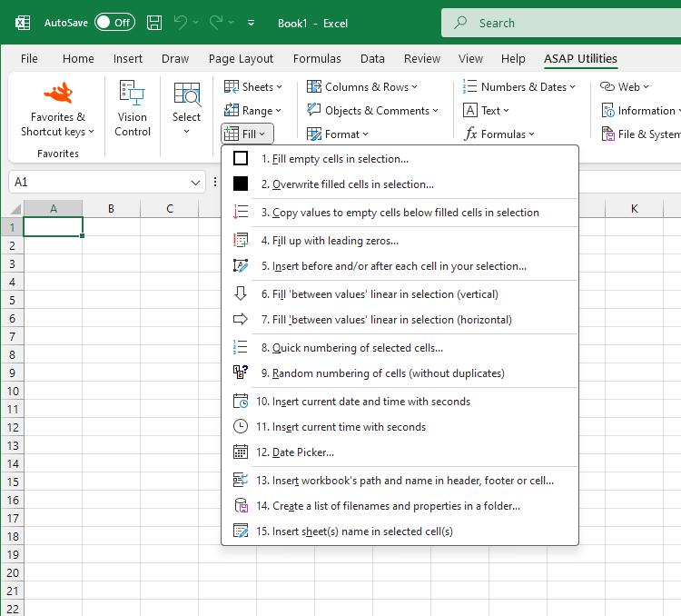Collapse the open Fill menu button
The width and height of the screenshot is (681, 616).
(x=247, y=134)
